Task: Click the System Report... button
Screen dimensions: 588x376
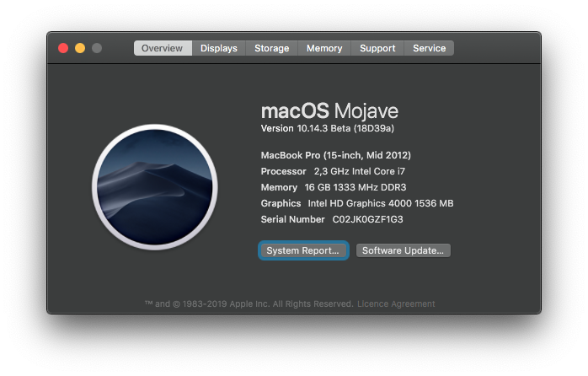Action: click(x=303, y=250)
